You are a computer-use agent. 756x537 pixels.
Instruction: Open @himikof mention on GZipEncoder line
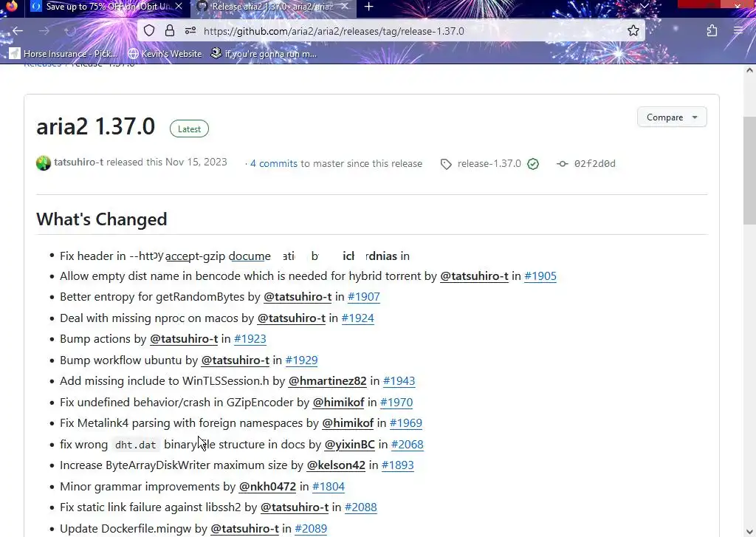point(338,402)
